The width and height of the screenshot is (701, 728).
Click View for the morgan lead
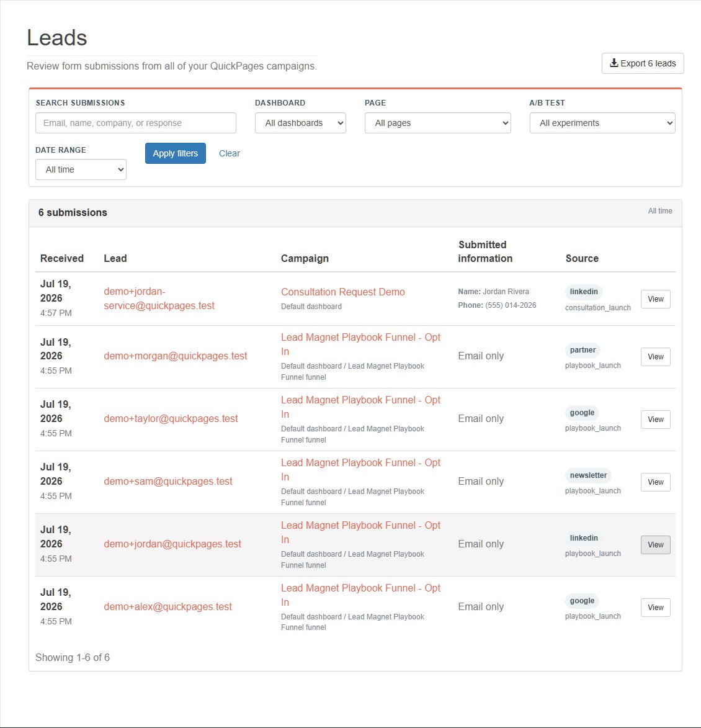pyautogui.click(x=656, y=357)
